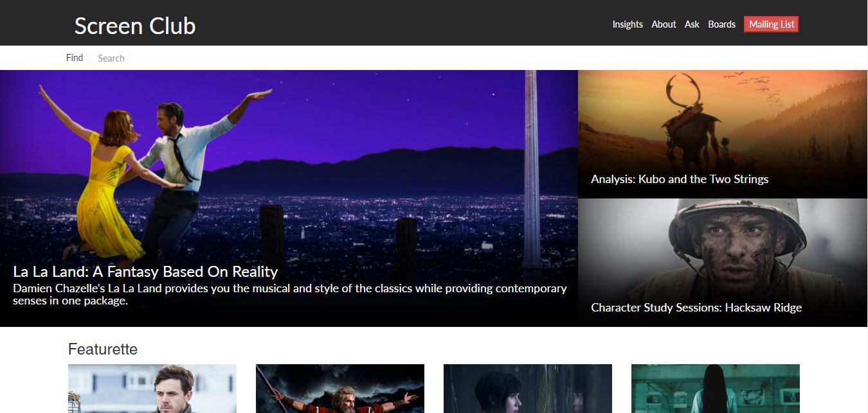868x413 pixels.
Task: Open the Ask section
Action: [692, 24]
